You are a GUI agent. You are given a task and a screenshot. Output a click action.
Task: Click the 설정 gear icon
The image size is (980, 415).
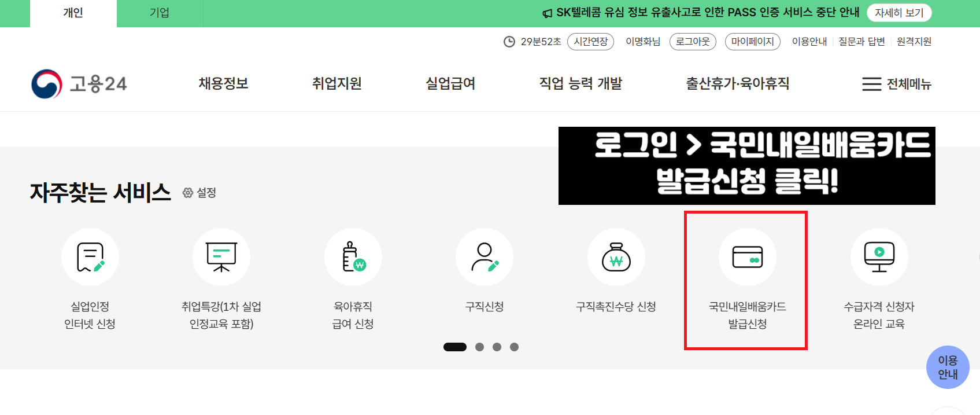(188, 193)
